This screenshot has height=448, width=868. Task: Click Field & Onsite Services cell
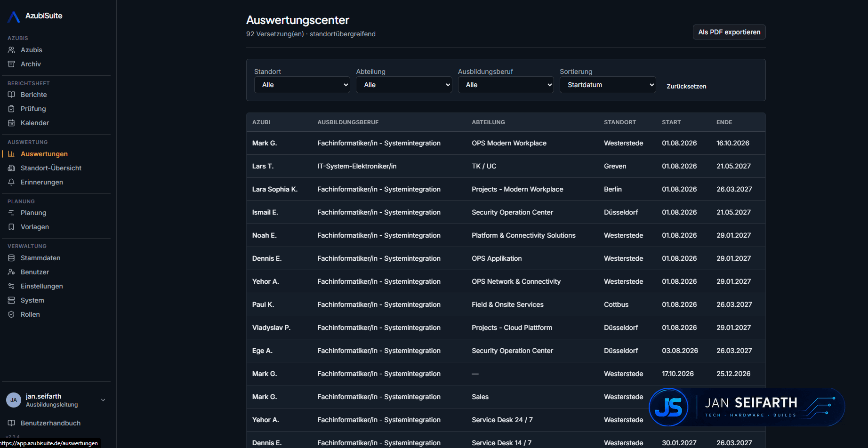pyautogui.click(x=507, y=304)
